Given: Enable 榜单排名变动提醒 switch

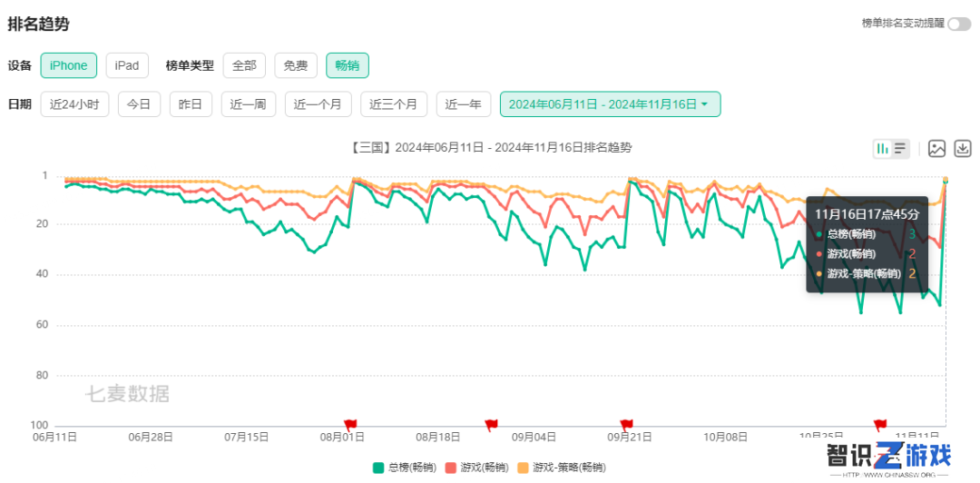Looking at the screenshot, I should pos(959,24).
